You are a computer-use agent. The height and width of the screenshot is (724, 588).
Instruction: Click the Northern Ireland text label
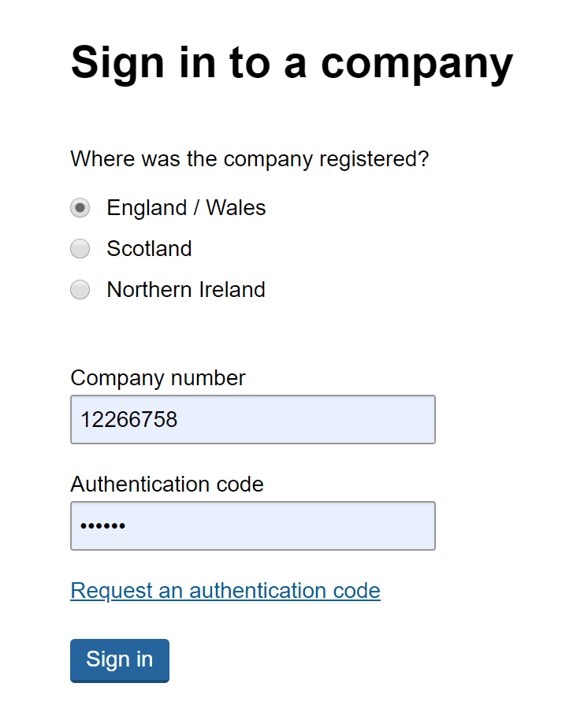(x=186, y=289)
